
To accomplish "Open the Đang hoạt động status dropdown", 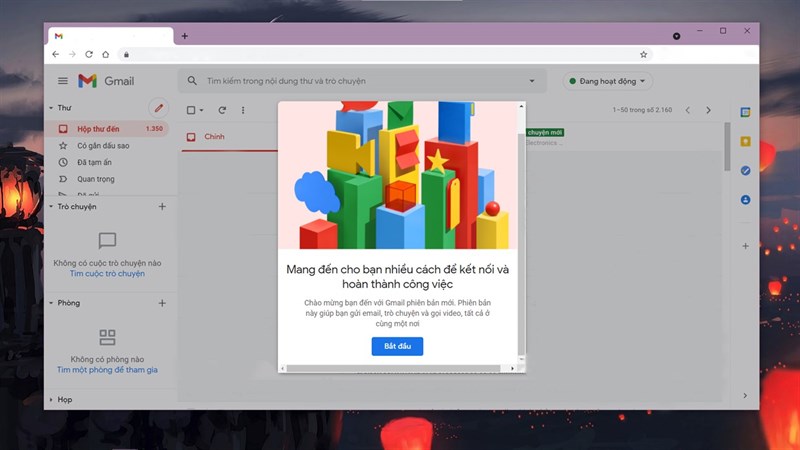I will pyautogui.click(x=608, y=81).
